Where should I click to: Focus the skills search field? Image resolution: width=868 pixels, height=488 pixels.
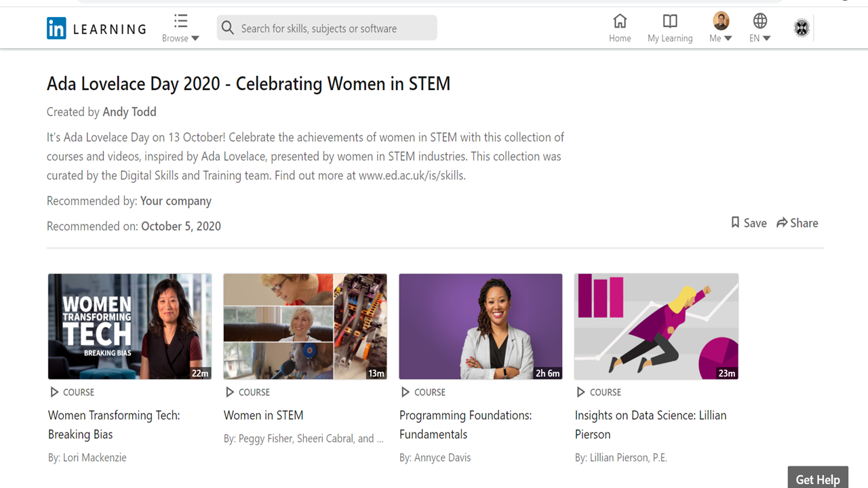pyautogui.click(x=327, y=28)
